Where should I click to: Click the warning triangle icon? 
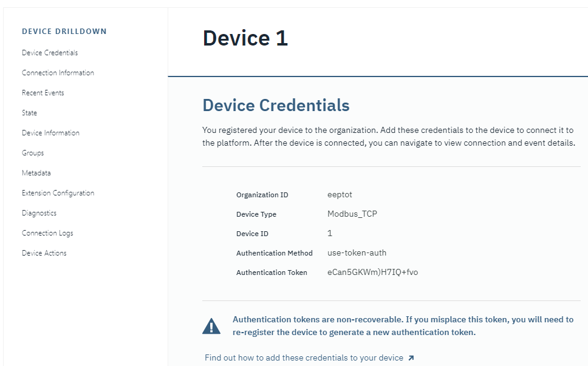tap(212, 325)
